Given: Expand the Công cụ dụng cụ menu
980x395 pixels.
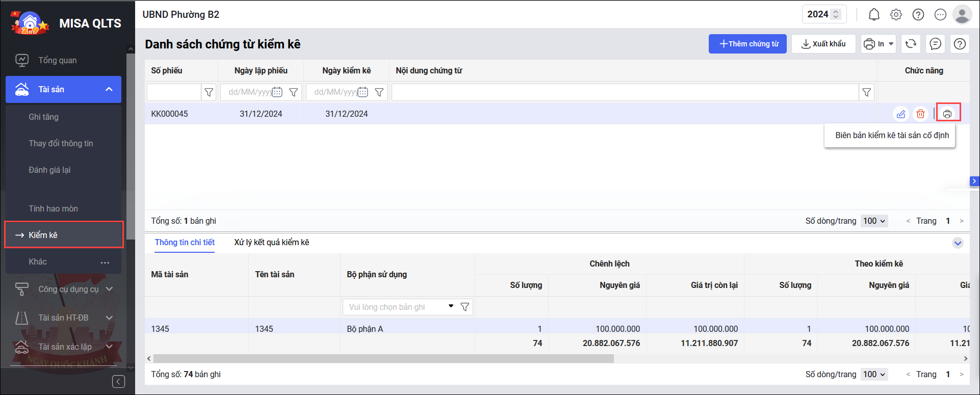Looking at the screenshot, I should coord(109,289).
